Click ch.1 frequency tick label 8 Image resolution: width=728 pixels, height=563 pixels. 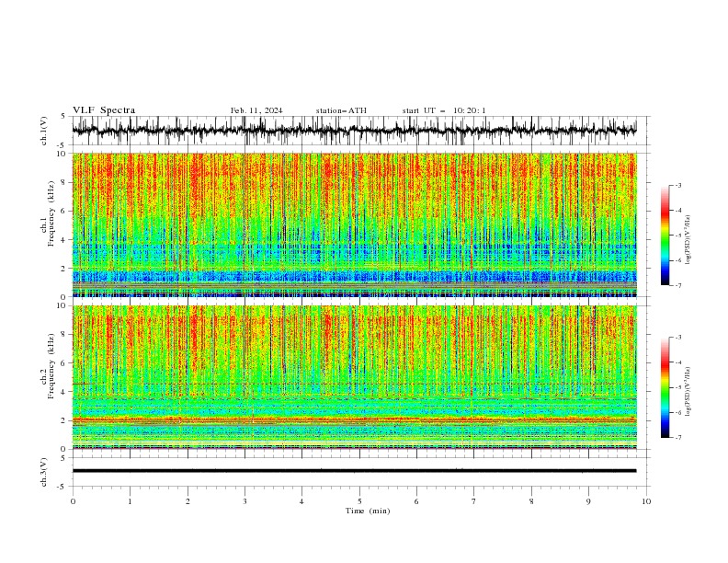pyautogui.click(x=63, y=182)
